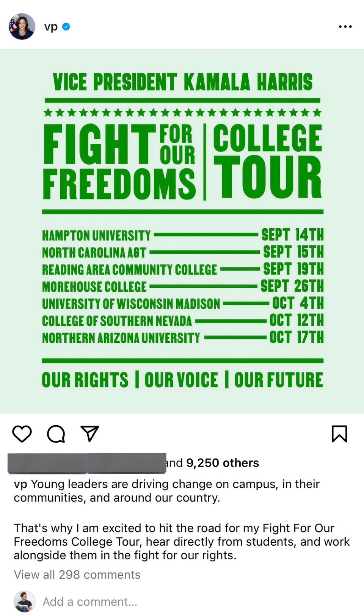
Task: Tap the vp profile picture in header
Action: (x=22, y=27)
